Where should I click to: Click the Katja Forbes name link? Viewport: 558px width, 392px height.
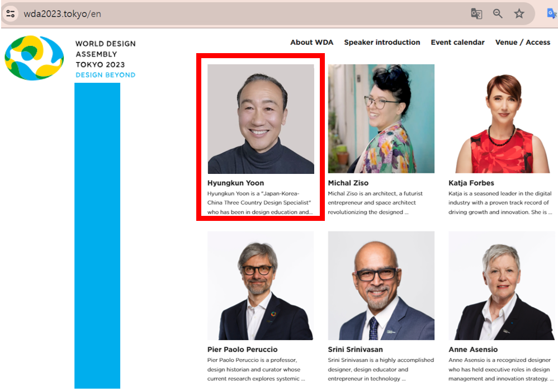click(471, 183)
